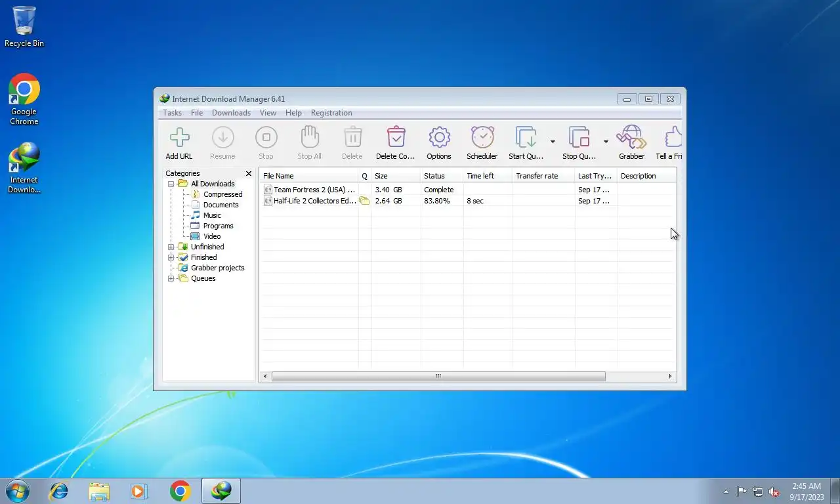Click the right scroll arrow of download list

coord(670,377)
